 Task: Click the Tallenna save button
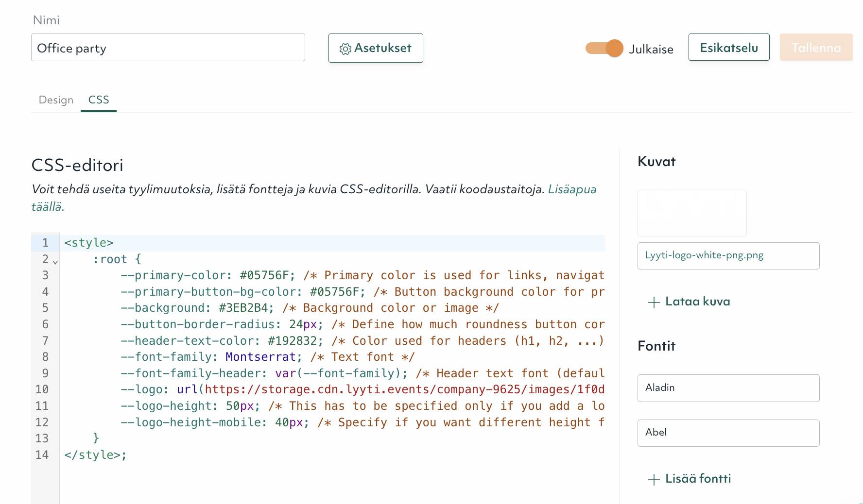tap(816, 47)
